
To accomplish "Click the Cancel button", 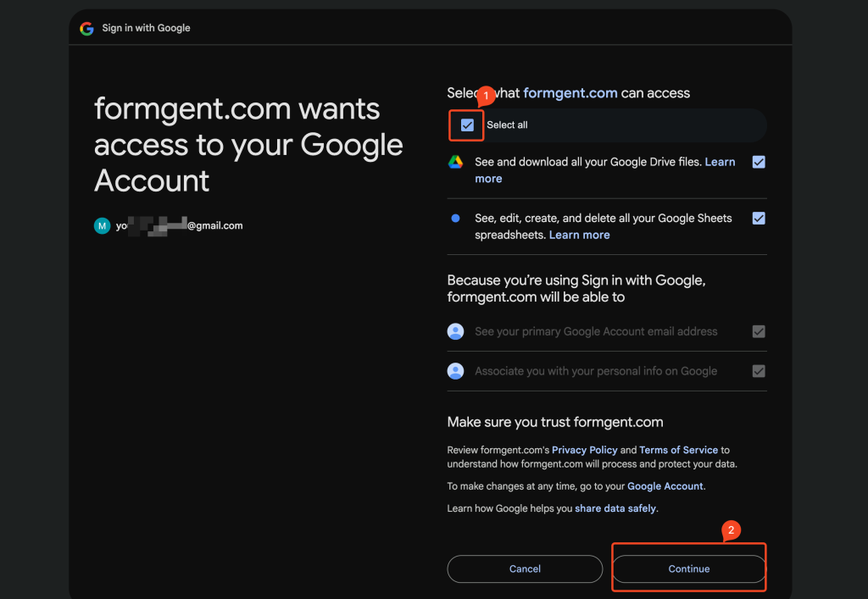I will (x=525, y=568).
